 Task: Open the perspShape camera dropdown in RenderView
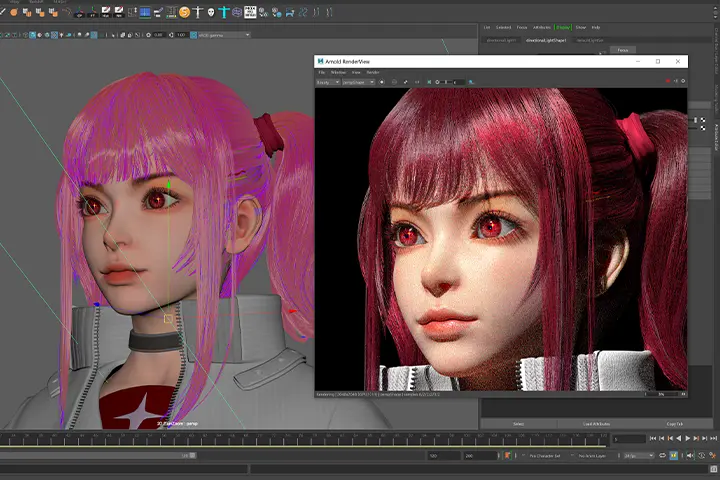coord(359,82)
